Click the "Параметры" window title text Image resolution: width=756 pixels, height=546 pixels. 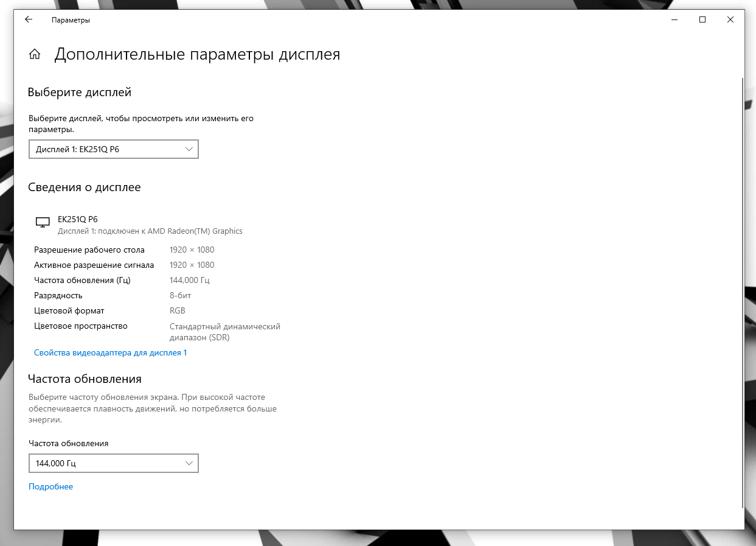(x=71, y=20)
